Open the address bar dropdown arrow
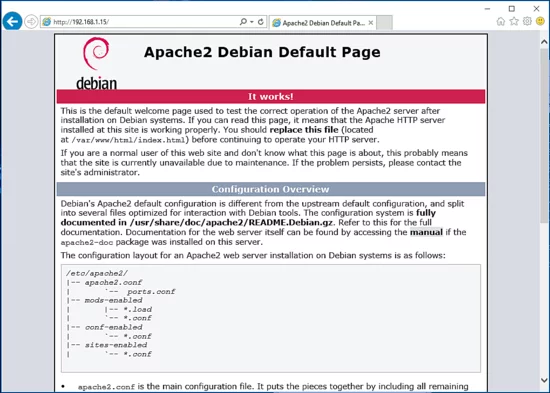Screen dimensions: 550x393 (252, 22)
